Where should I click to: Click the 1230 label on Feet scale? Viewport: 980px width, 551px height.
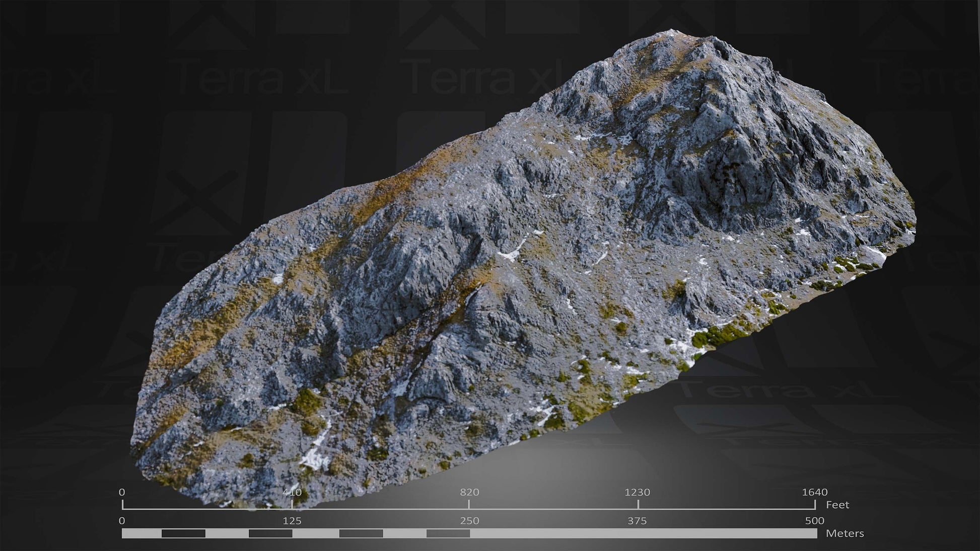638,492
